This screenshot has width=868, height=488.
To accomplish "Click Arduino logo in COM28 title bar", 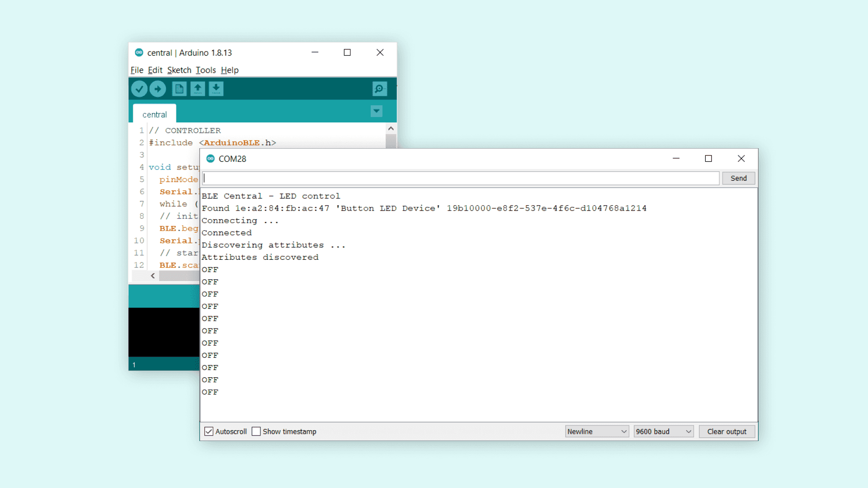I will point(211,159).
